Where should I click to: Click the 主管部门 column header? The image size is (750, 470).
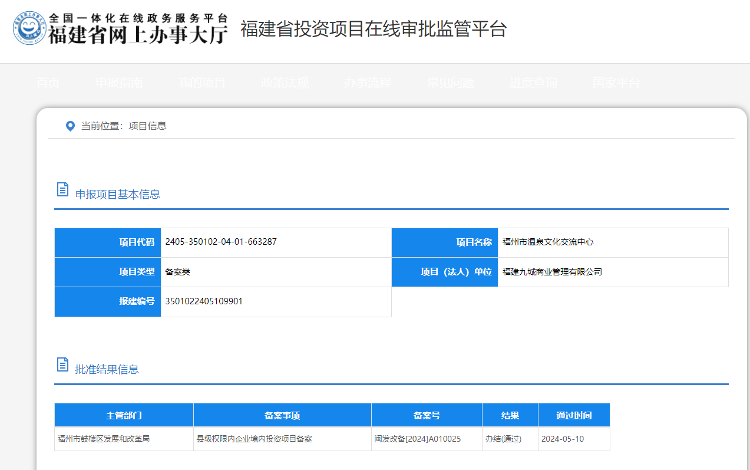pyautogui.click(x=123, y=415)
